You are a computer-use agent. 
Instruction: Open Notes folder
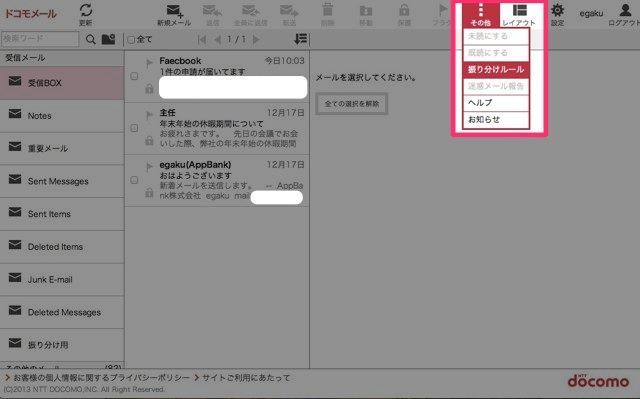[x=62, y=116]
